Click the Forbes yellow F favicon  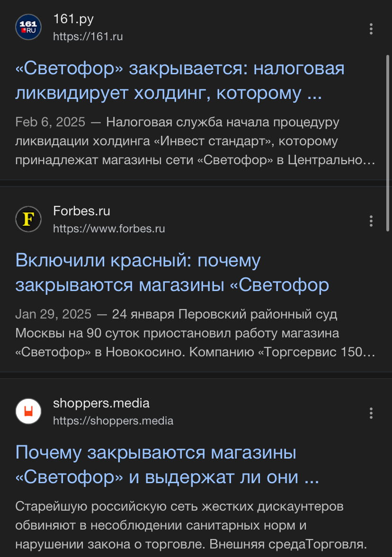point(28,219)
